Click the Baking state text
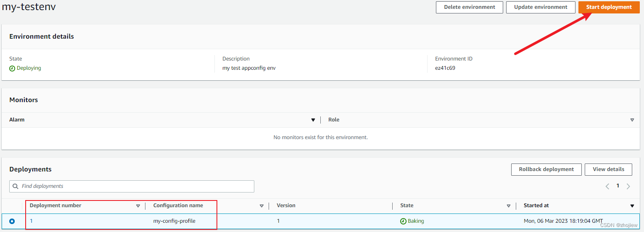The width and height of the screenshot is (644, 232). 416,221
